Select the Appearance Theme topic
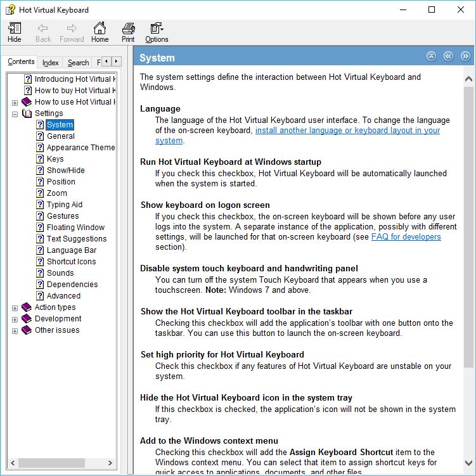The width and height of the screenshot is (476, 476). coord(80,148)
